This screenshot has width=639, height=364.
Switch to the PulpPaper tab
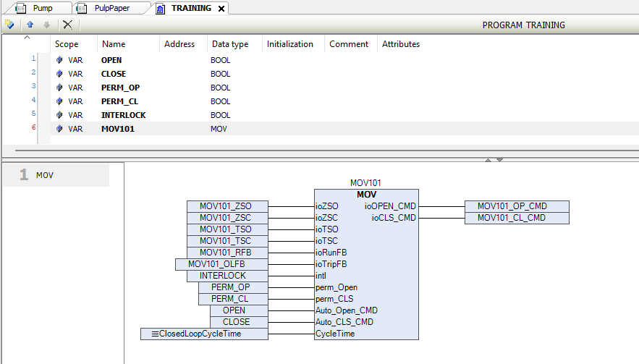pos(111,8)
